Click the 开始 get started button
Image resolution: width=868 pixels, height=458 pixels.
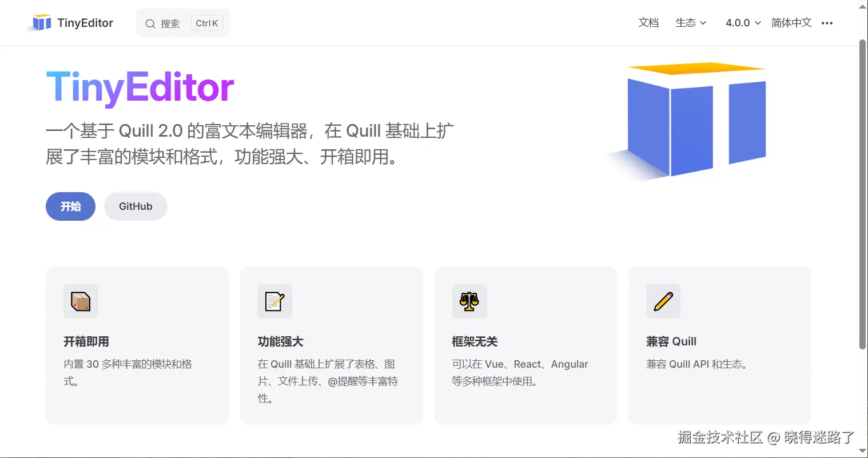[70, 206]
